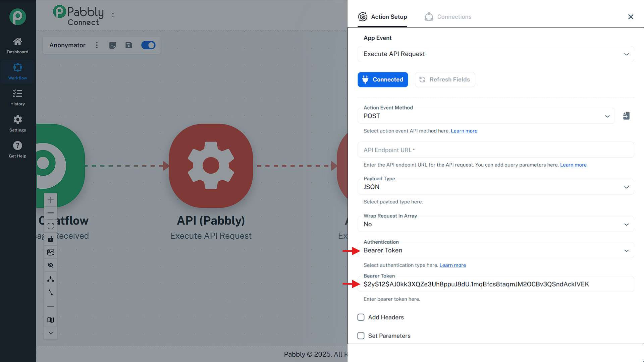Open the App Event dropdown
644x362 pixels.
coord(496,54)
